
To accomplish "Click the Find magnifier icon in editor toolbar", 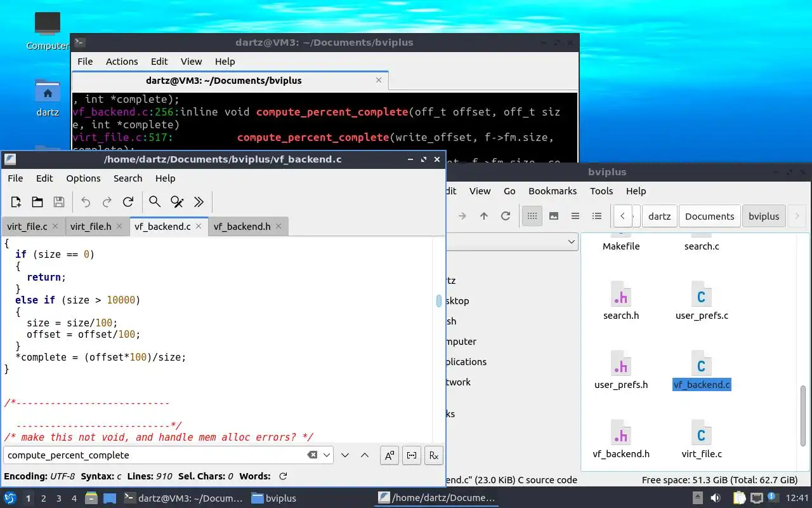I will [x=155, y=202].
